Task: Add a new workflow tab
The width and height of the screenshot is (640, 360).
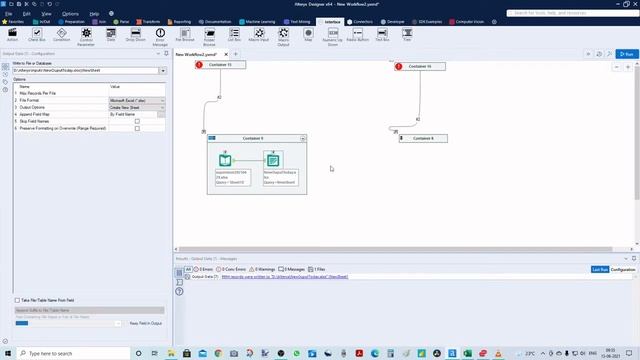Action: pyautogui.click(x=236, y=54)
